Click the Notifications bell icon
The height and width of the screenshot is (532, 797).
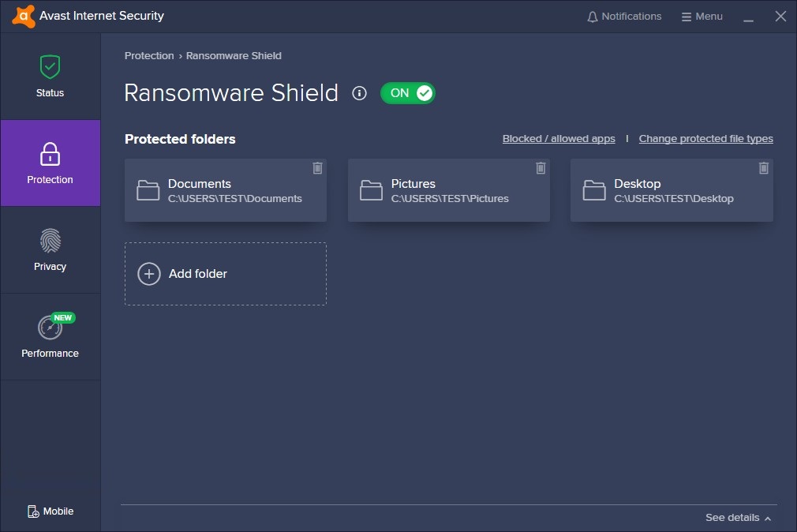(x=592, y=17)
